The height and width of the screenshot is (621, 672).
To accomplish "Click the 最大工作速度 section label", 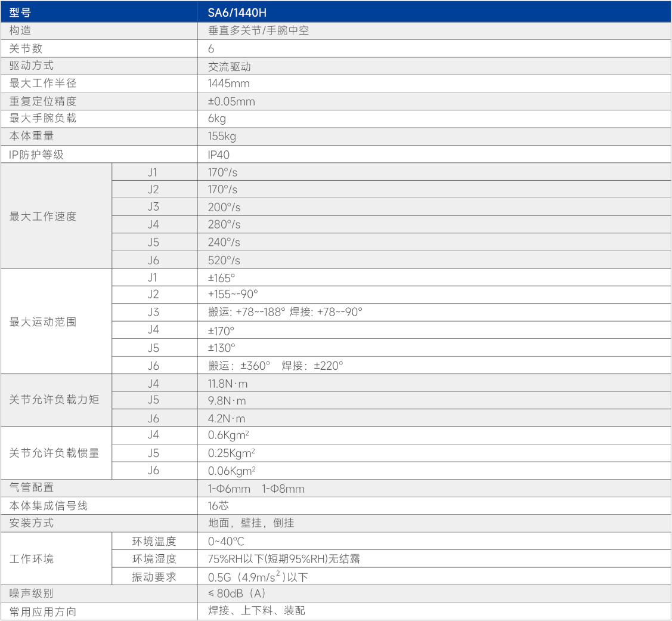I will pos(36,215).
